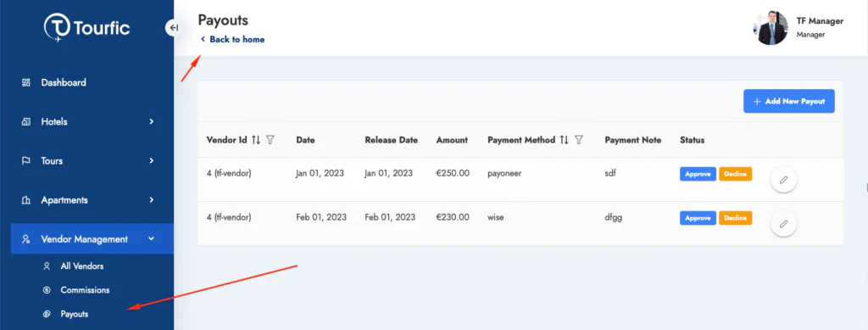Viewport: 868px width, 330px height.
Task: Go to All Vendors submenu
Action: point(82,266)
